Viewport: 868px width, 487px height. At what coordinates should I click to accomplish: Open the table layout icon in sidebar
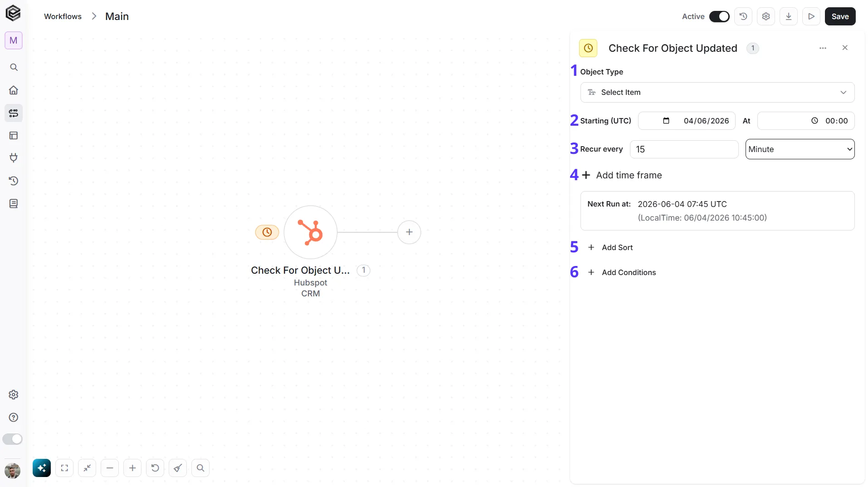click(x=14, y=135)
